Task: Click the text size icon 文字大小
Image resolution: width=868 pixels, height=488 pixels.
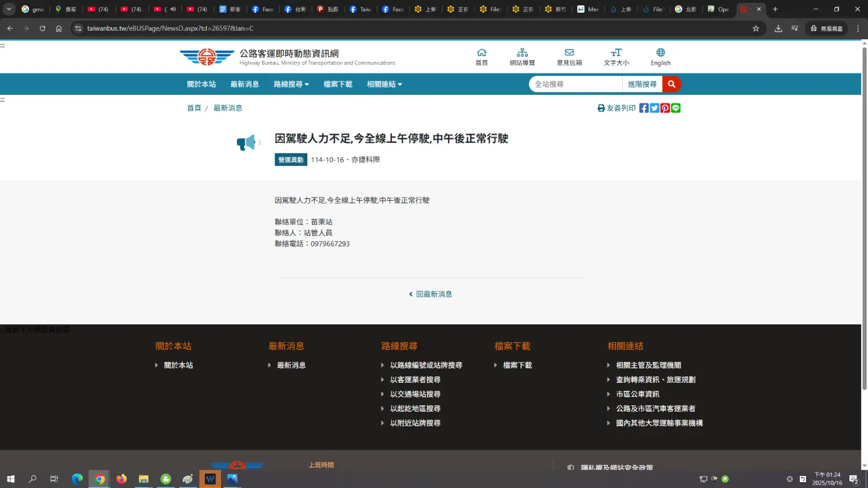Action: 616,57
